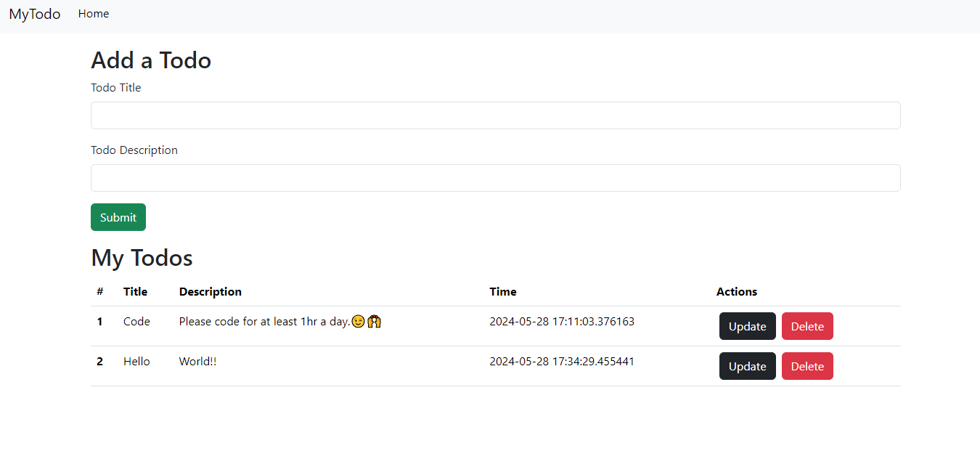Image resolution: width=980 pixels, height=451 pixels.
Task: Select the Code title cell
Action: tap(136, 322)
